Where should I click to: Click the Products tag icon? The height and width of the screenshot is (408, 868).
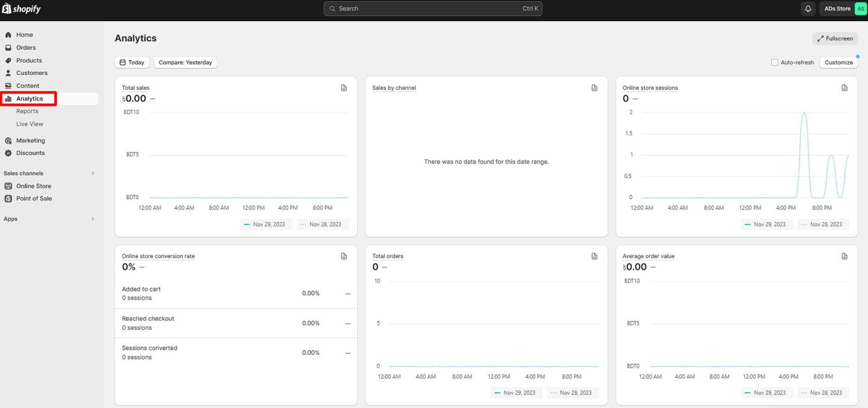(9, 61)
